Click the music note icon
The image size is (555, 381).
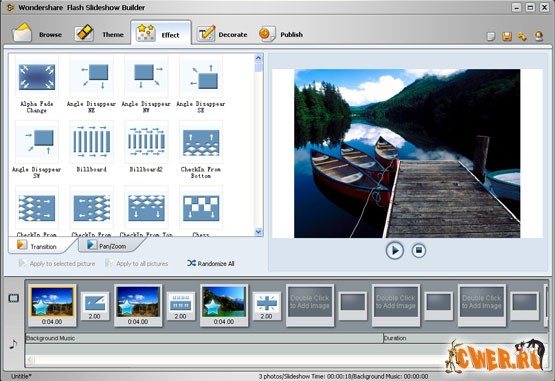[x=13, y=344]
